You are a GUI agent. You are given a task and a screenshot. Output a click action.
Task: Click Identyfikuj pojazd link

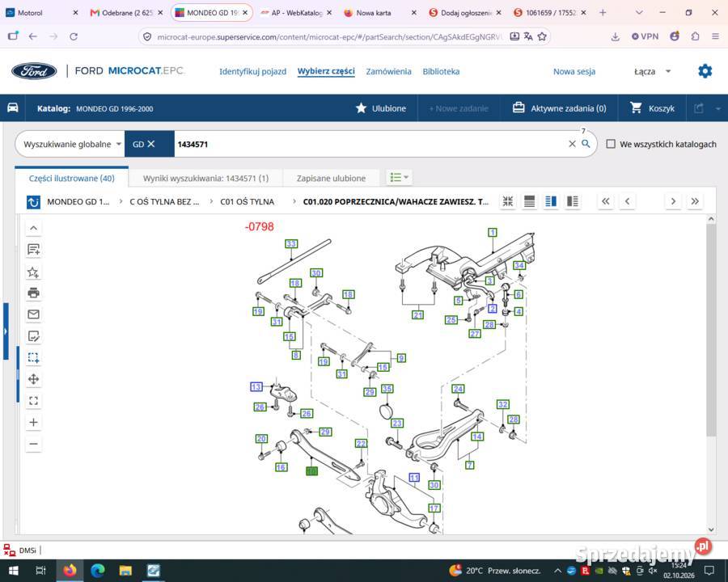pos(252,71)
